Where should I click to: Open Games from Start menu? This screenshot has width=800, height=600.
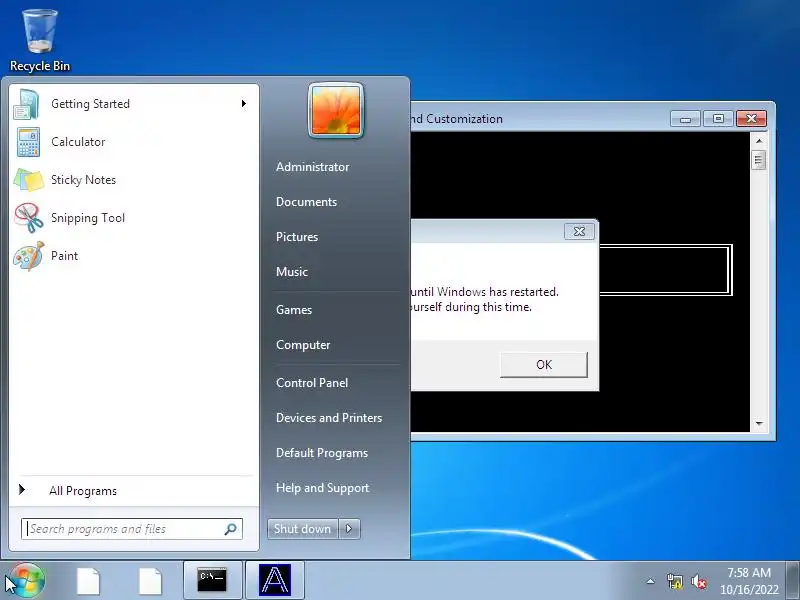tap(293, 310)
